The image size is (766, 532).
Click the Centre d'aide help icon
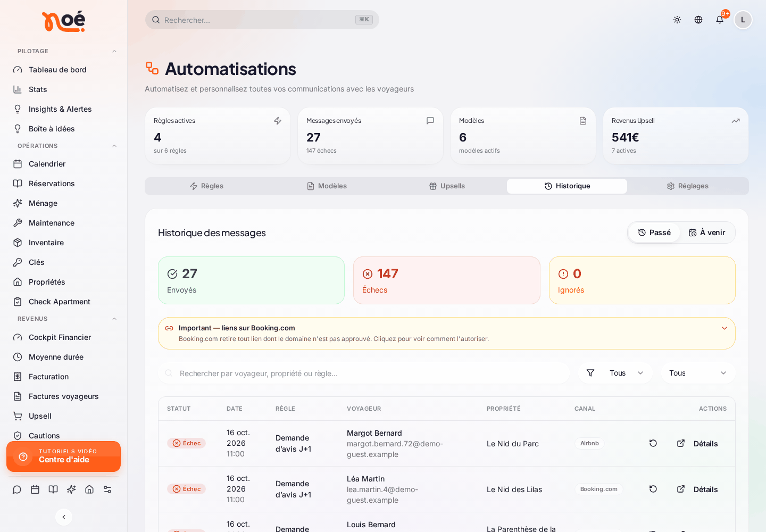pyautogui.click(x=23, y=456)
